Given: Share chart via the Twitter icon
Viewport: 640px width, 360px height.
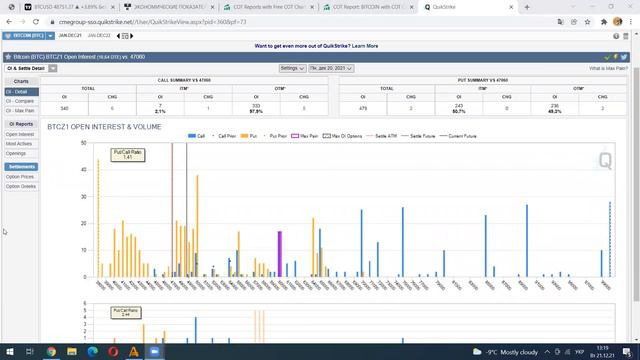Looking at the screenshot, I should coord(624,57).
